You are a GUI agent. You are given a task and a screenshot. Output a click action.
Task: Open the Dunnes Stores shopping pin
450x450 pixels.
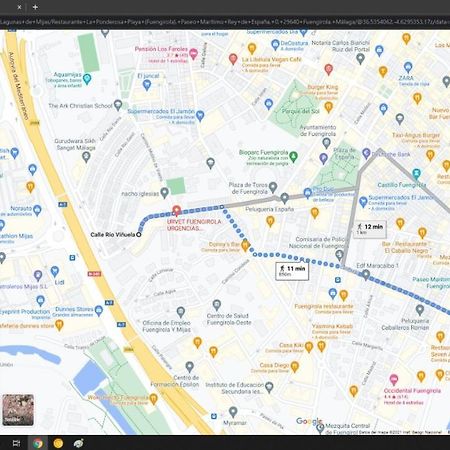(x=99, y=311)
